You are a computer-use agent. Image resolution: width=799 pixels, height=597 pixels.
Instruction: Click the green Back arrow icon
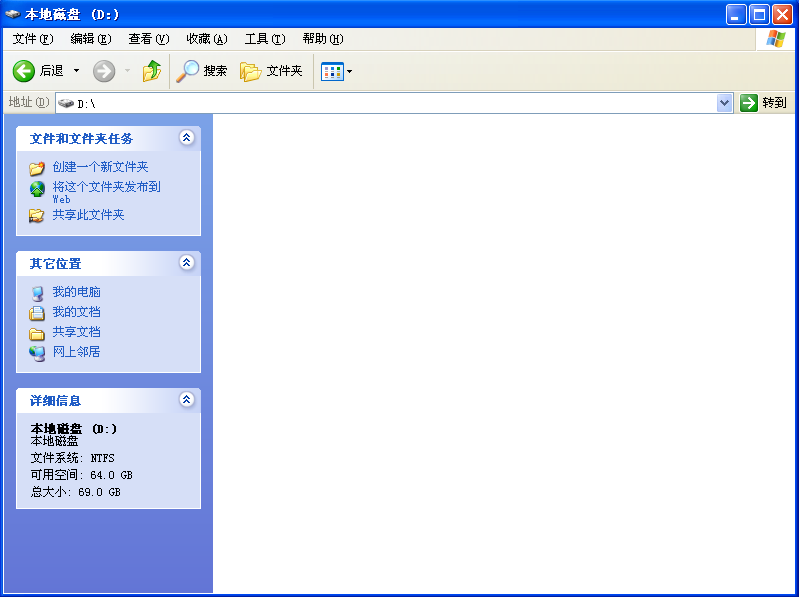(24, 71)
